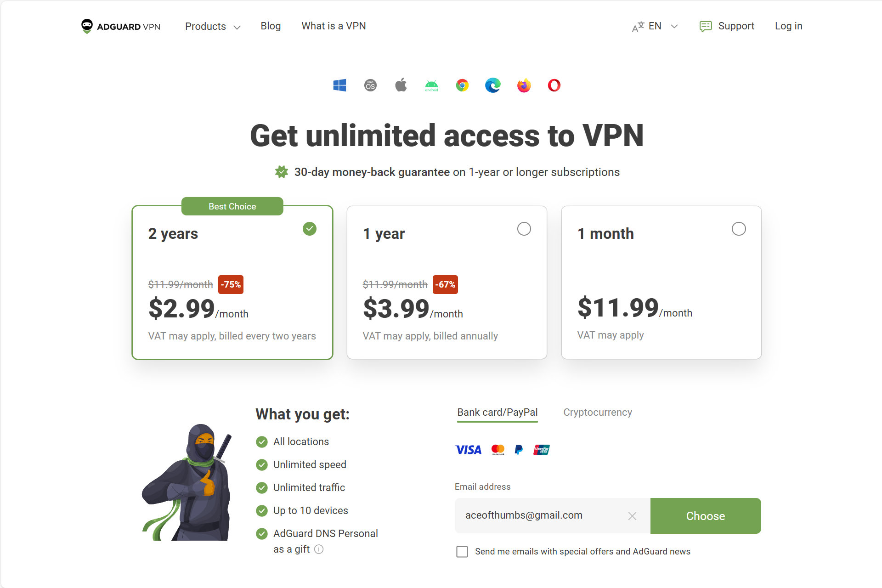This screenshot has width=882, height=588.
Task: Select the 1-month subscription radio button
Action: 738,229
